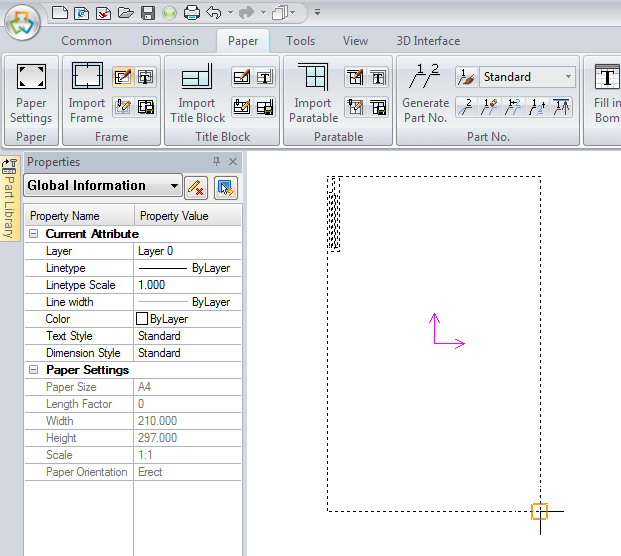Viewport: 621px width, 556px height.
Task: Close the Properties panel
Action: (x=233, y=161)
